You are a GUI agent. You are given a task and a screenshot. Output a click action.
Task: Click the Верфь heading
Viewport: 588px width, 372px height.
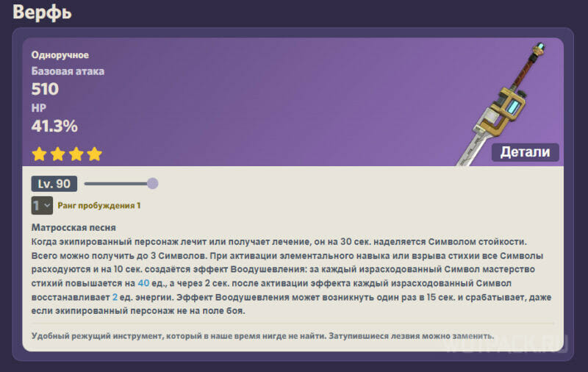pos(42,12)
